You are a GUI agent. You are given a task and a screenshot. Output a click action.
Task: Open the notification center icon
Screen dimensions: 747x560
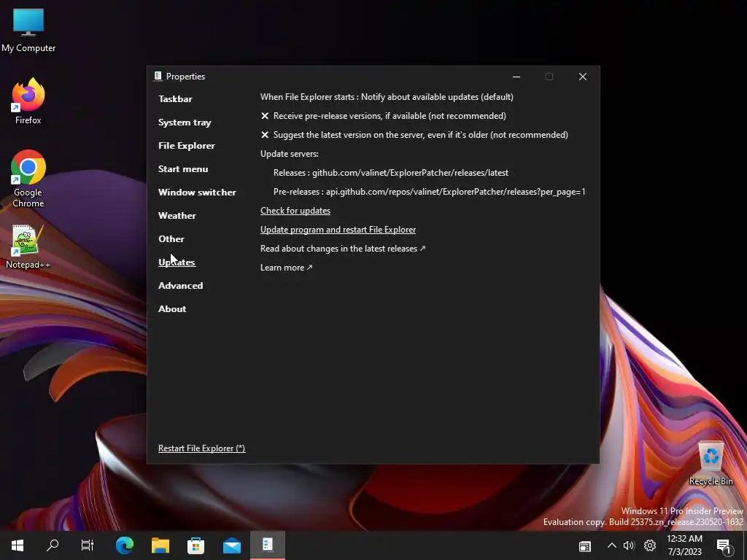click(x=724, y=546)
